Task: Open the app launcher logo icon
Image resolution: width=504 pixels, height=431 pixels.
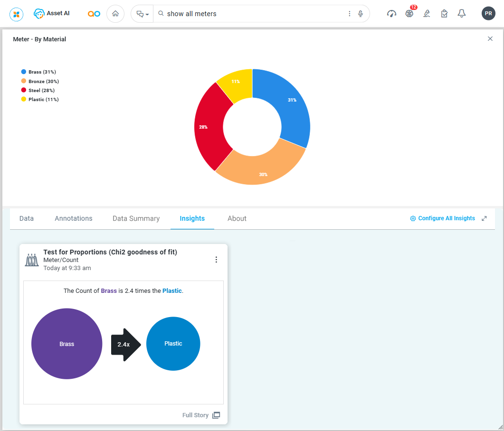Action: [x=16, y=14]
